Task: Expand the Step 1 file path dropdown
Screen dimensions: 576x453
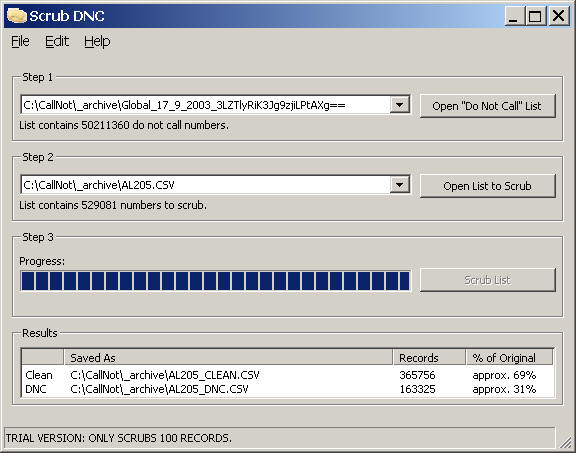Action: [x=400, y=105]
